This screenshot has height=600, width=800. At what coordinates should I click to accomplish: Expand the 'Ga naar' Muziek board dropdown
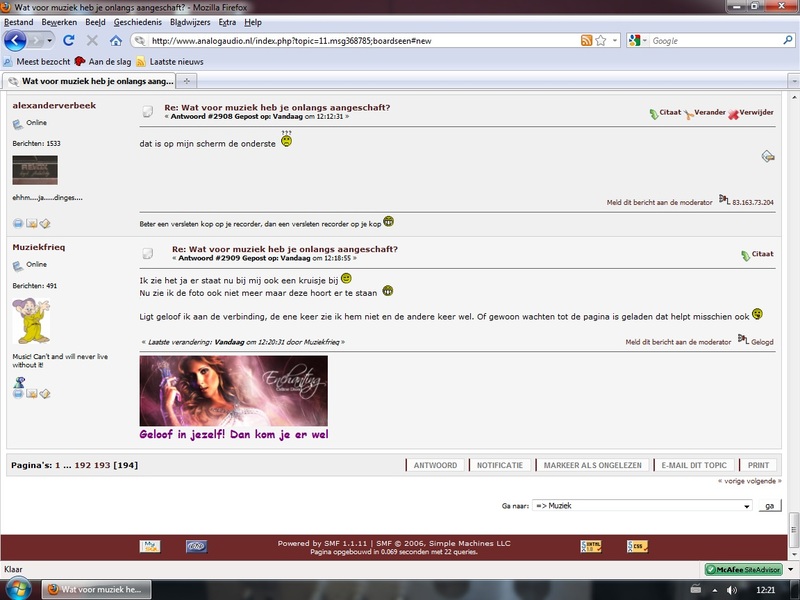(x=744, y=506)
